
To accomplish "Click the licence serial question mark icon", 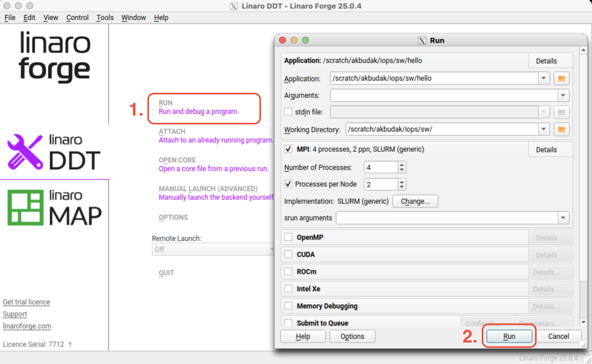I will [x=70, y=345].
